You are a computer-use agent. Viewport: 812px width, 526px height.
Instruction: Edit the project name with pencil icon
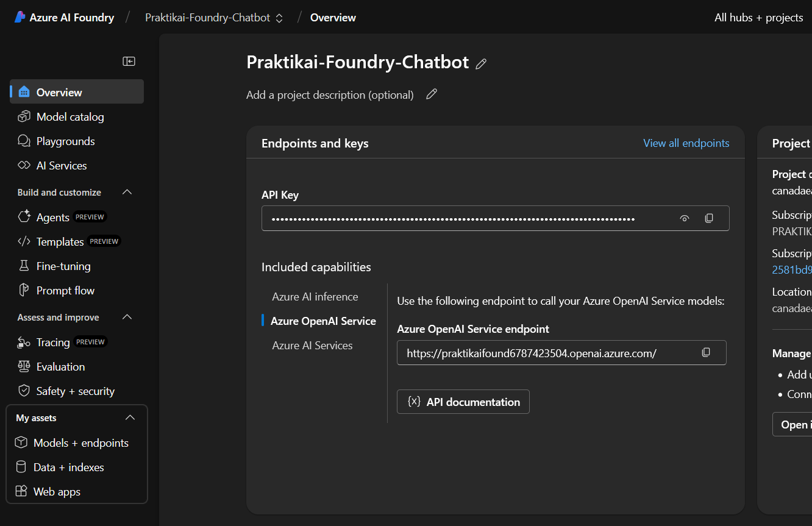[481, 63]
